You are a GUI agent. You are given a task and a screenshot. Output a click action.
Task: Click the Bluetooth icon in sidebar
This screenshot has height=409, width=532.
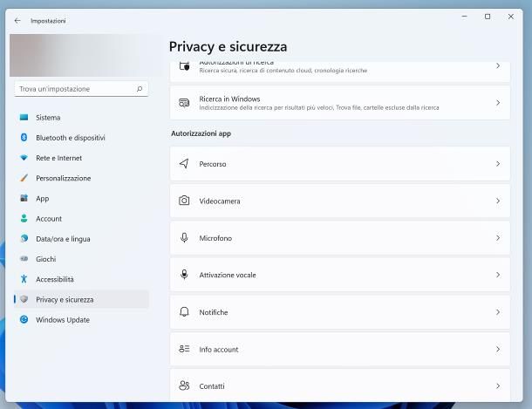[x=24, y=138]
